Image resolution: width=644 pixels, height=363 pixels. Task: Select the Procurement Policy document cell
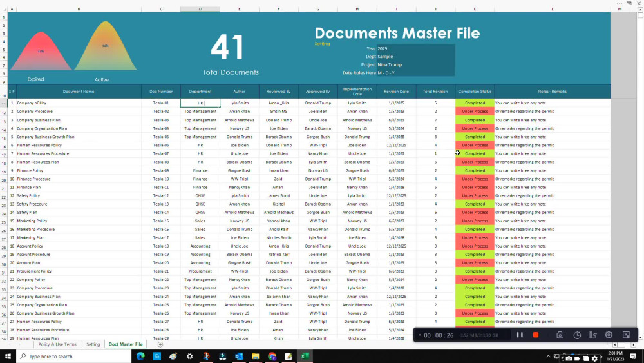point(79,271)
